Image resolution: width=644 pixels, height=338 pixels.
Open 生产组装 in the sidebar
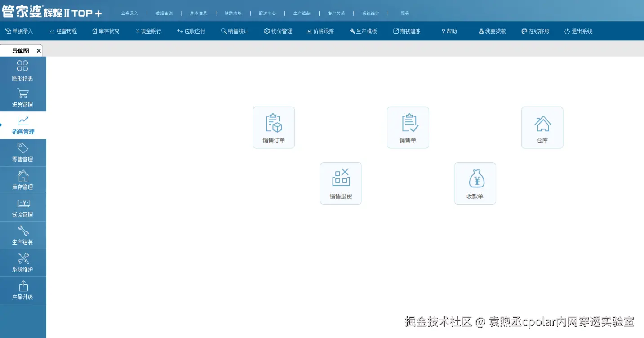[x=22, y=236]
